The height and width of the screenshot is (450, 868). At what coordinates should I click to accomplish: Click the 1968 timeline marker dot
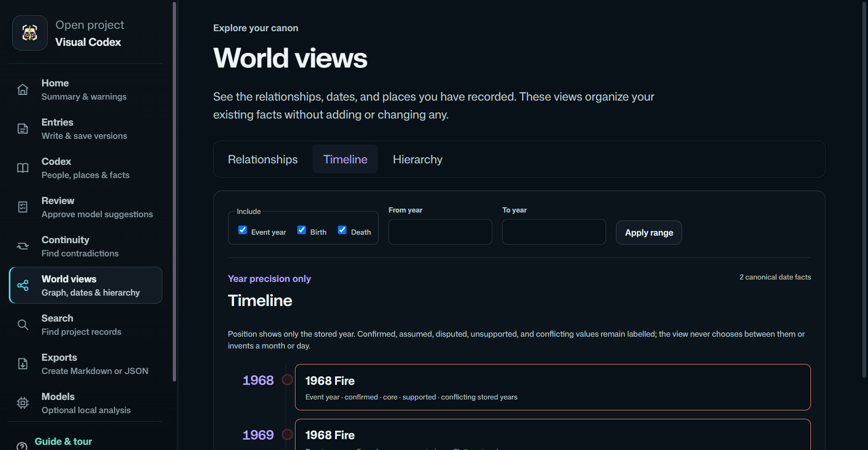(287, 380)
